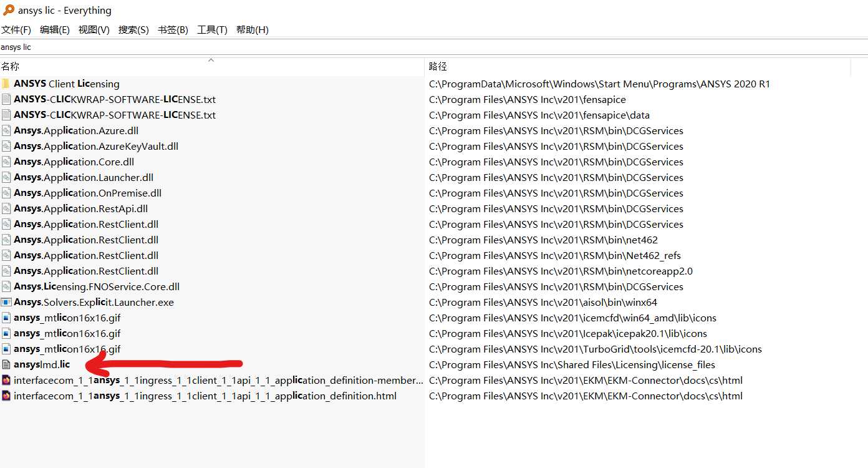Click folder icon of ANSYS Client Licensing
Image resolution: width=868 pixels, height=468 pixels.
pyautogui.click(x=6, y=84)
